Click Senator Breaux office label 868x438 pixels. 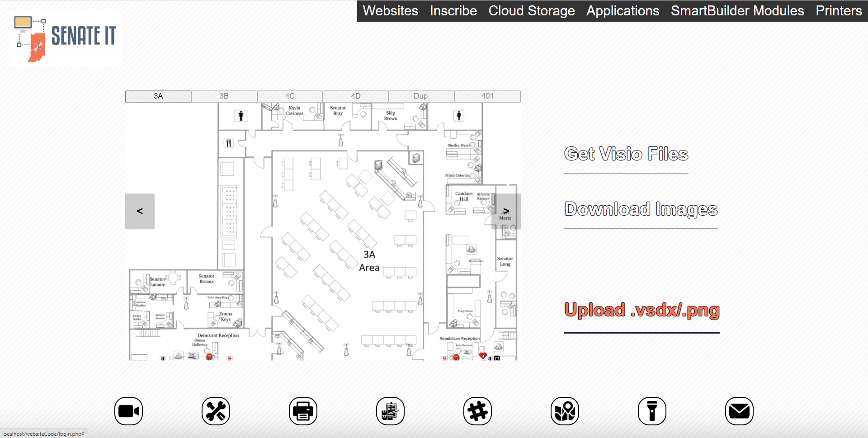pos(207,279)
